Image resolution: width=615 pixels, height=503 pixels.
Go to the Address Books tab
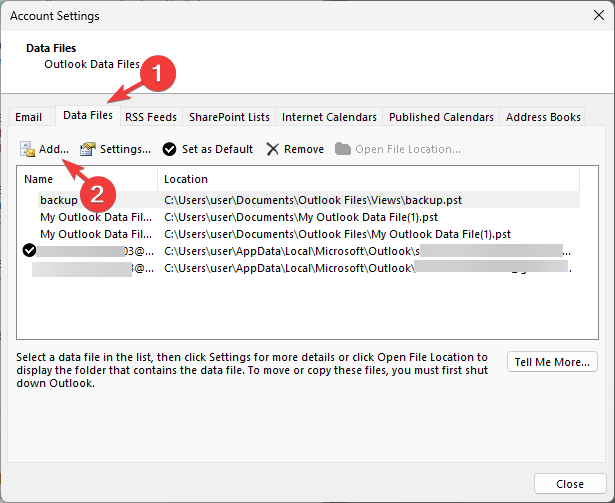543,117
